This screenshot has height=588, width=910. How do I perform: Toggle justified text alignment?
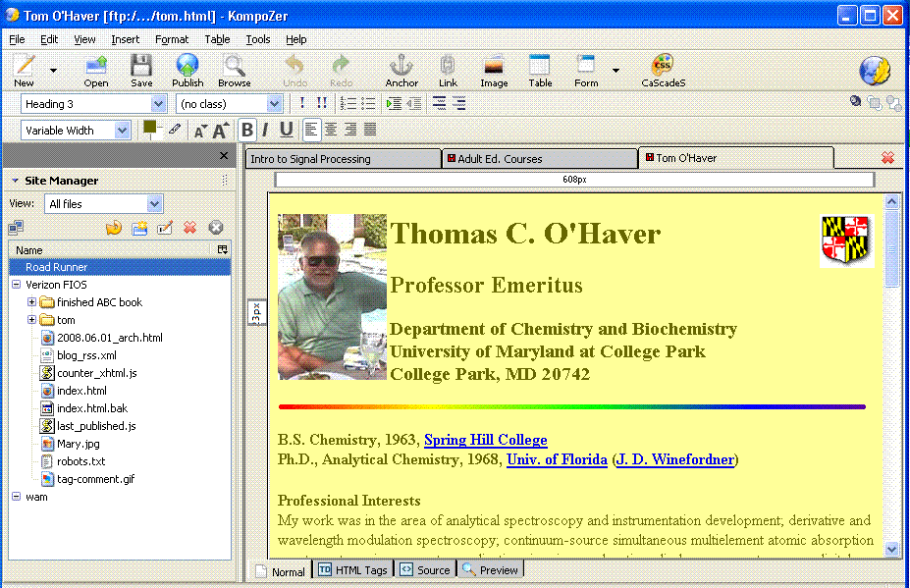[x=370, y=130]
